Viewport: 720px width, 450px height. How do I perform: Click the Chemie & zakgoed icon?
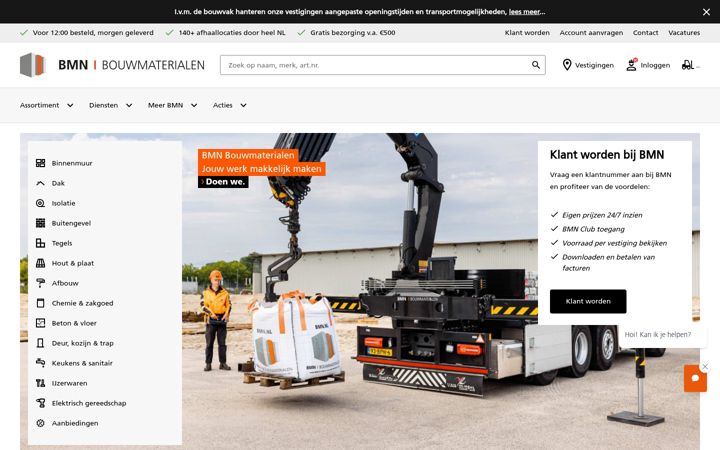[x=40, y=303]
